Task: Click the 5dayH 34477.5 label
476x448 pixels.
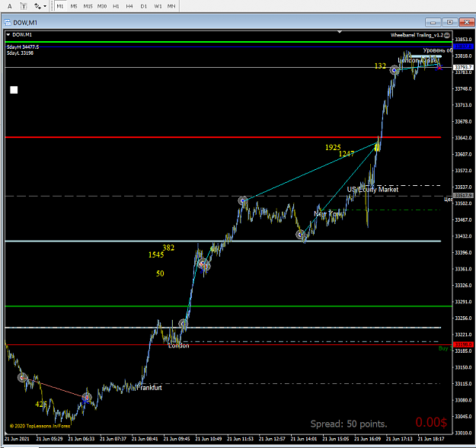Action: click(23, 46)
